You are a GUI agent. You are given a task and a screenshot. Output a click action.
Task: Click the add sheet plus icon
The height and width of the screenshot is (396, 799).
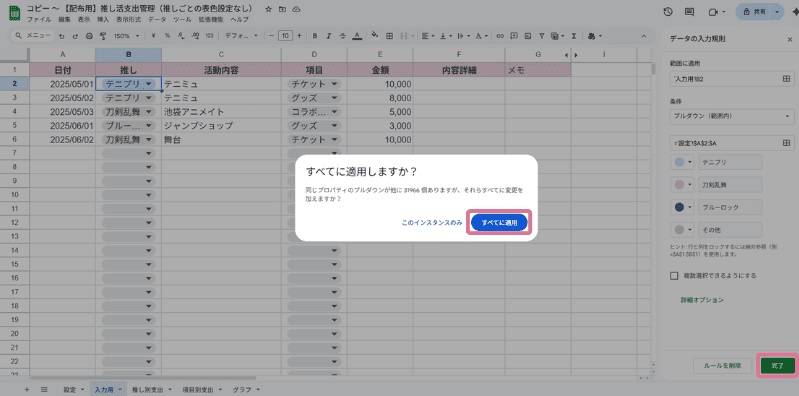click(26, 389)
